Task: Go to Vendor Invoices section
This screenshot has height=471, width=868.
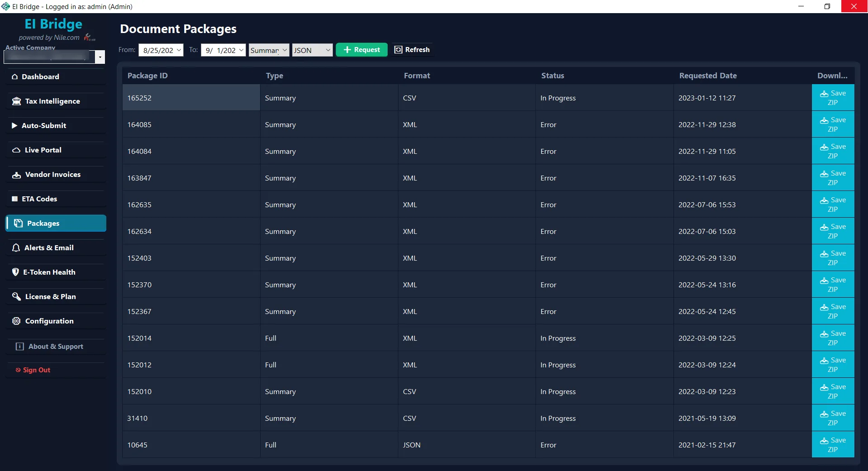Action: point(56,175)
